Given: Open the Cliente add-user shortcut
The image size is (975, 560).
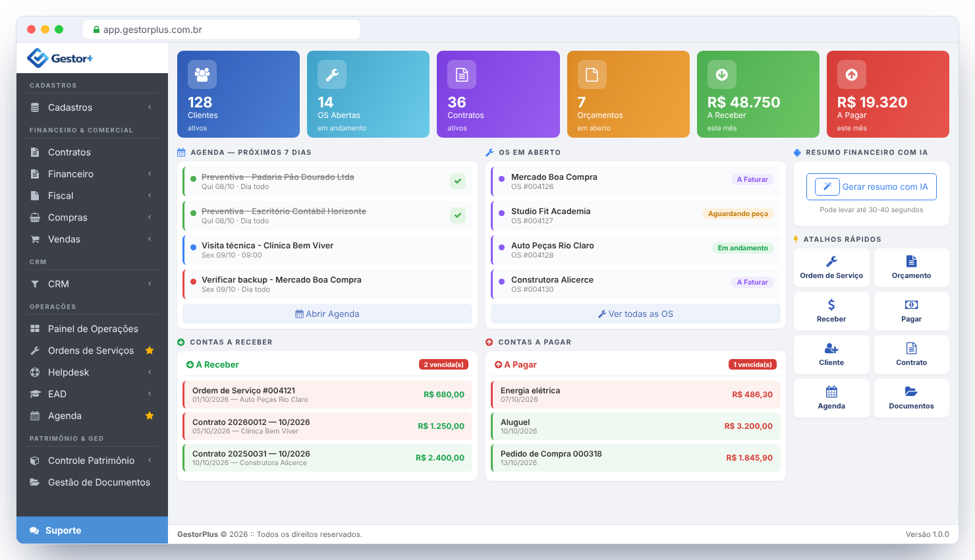Looking at the screenshot, I should [831, 354].
